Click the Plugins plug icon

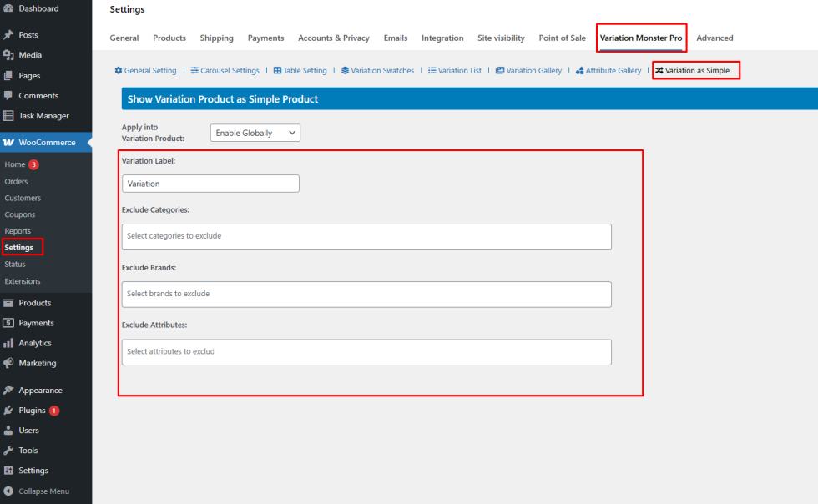pos(8,411)
